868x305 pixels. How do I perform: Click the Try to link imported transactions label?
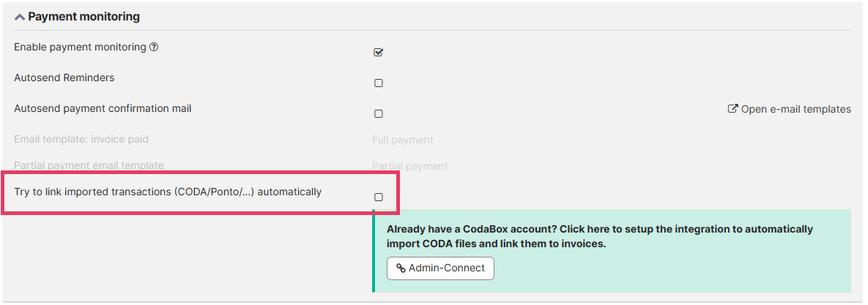tap(168, 192)
